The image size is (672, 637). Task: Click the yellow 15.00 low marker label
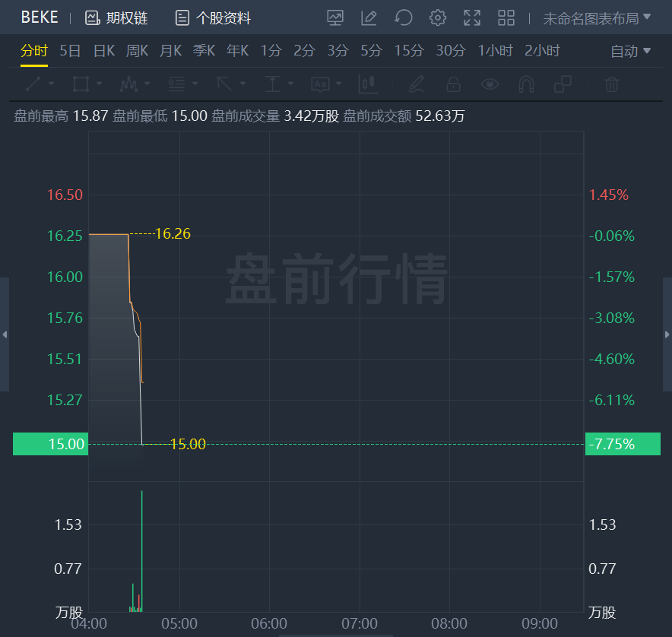point(188,444)
